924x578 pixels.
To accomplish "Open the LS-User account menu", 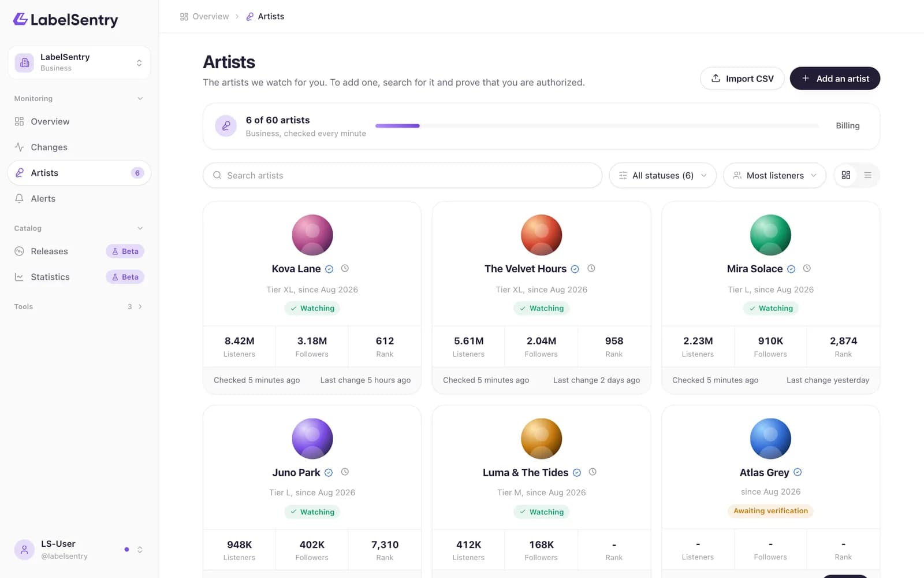I will 79,550.
